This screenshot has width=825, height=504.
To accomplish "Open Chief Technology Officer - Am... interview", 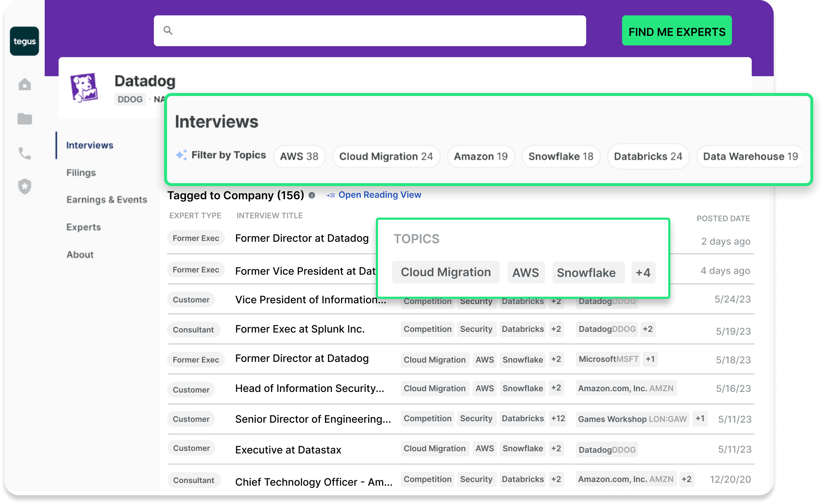I will coord(314,482).
